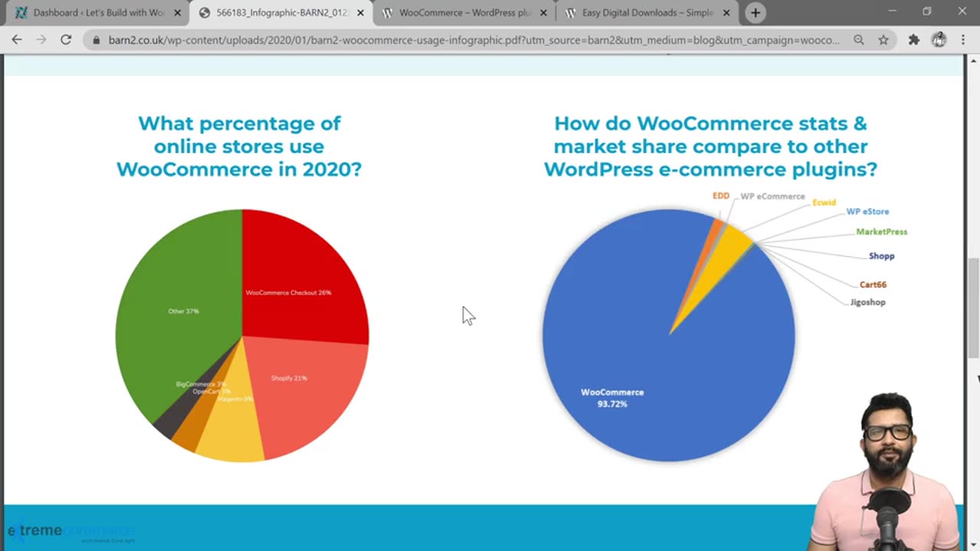
Task: Reload the current page
Action: coord(66,40)
